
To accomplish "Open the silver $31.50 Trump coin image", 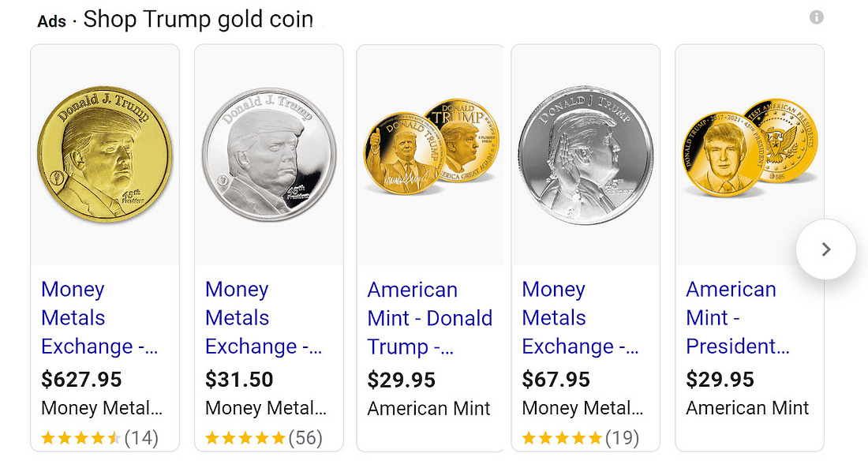I will point(269,155).
